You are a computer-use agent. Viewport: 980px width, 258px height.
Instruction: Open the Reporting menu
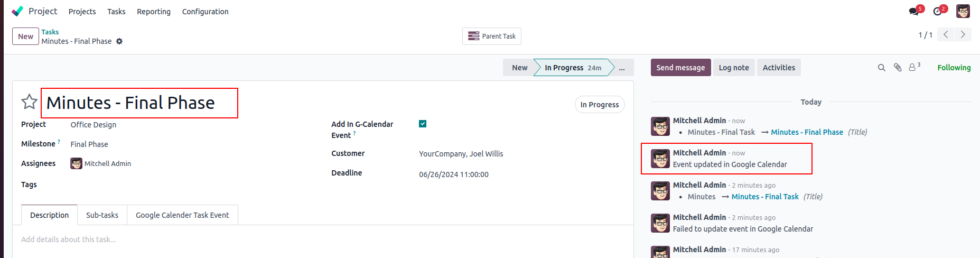(x=153, y=12)
